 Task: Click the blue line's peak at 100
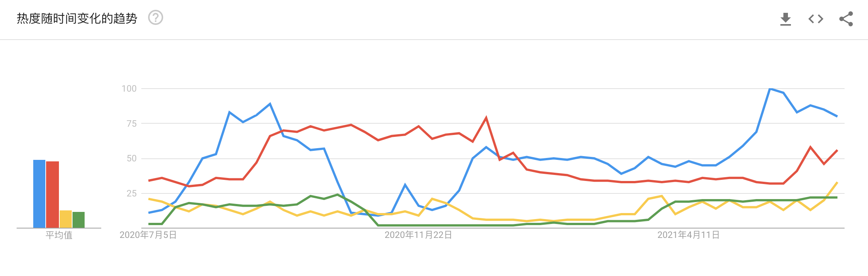click(x=770, y=89)
